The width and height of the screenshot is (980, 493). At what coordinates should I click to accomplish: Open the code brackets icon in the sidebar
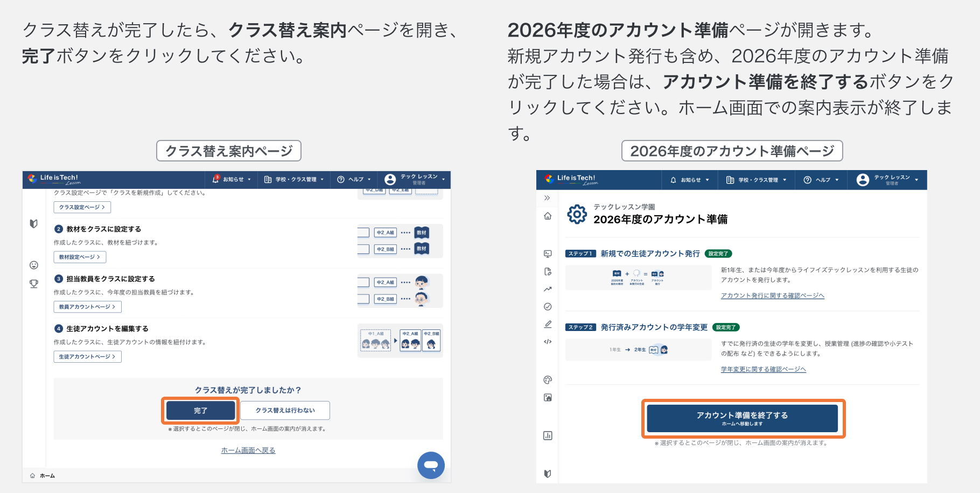(x=548, y=342)
